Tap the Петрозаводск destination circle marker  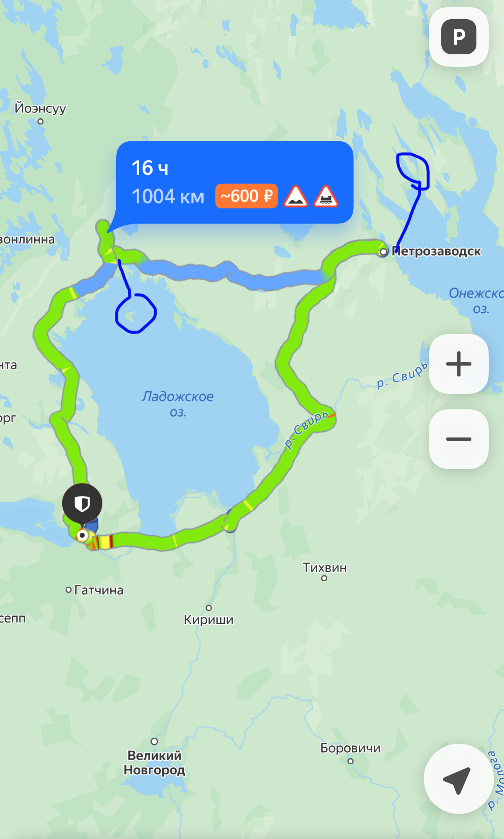click(383, 252)
